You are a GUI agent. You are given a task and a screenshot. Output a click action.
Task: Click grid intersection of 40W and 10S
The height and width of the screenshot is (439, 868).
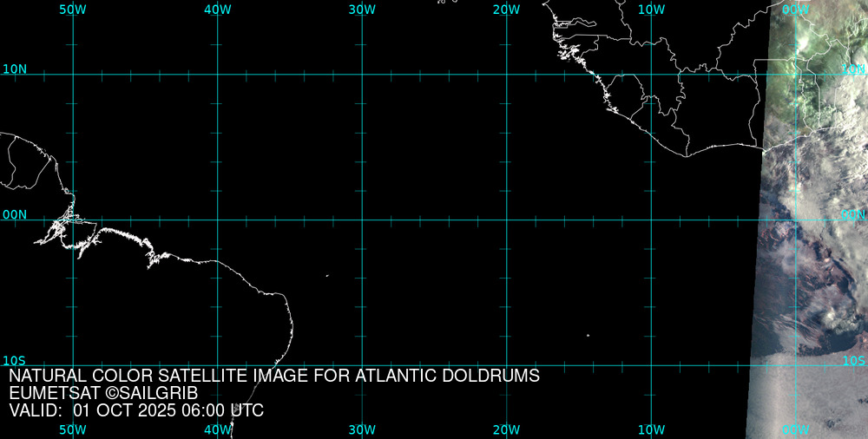coord(217,364)
